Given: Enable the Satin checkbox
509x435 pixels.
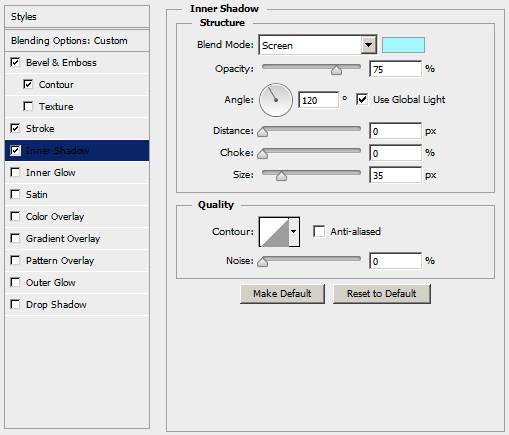Looking at the screenshot, I should (x=15, y=194).
